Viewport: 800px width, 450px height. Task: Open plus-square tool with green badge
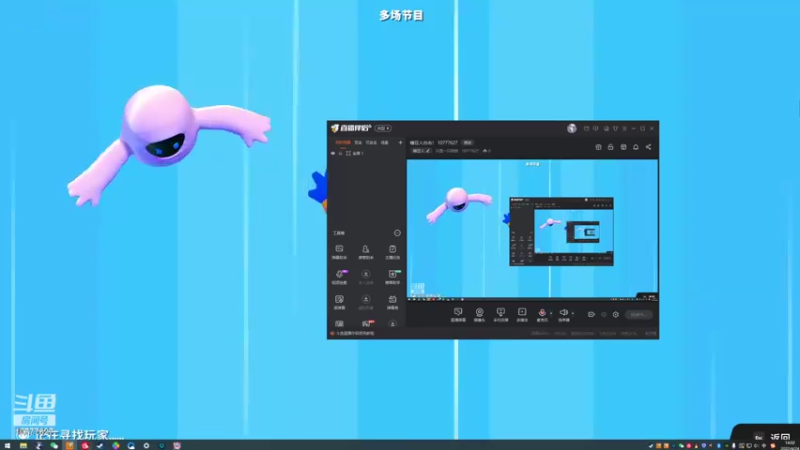tap(392, 277)
